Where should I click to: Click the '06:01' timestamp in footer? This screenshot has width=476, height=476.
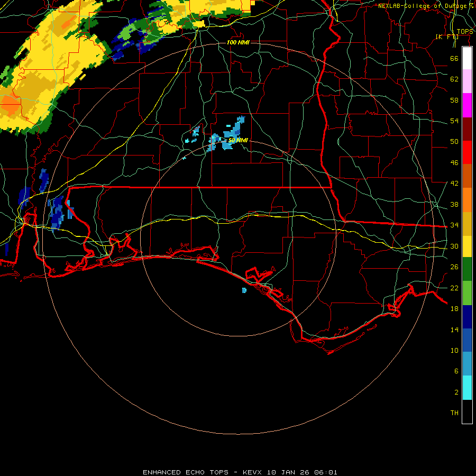[x=326, y=472]
